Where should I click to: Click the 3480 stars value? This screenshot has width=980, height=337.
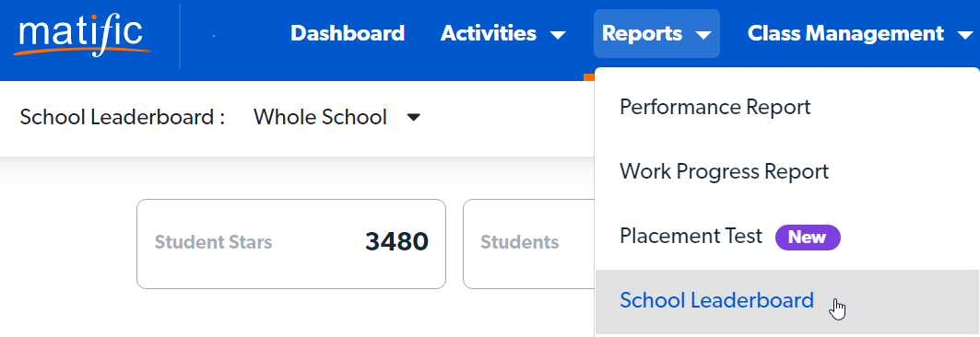(396, 242)
